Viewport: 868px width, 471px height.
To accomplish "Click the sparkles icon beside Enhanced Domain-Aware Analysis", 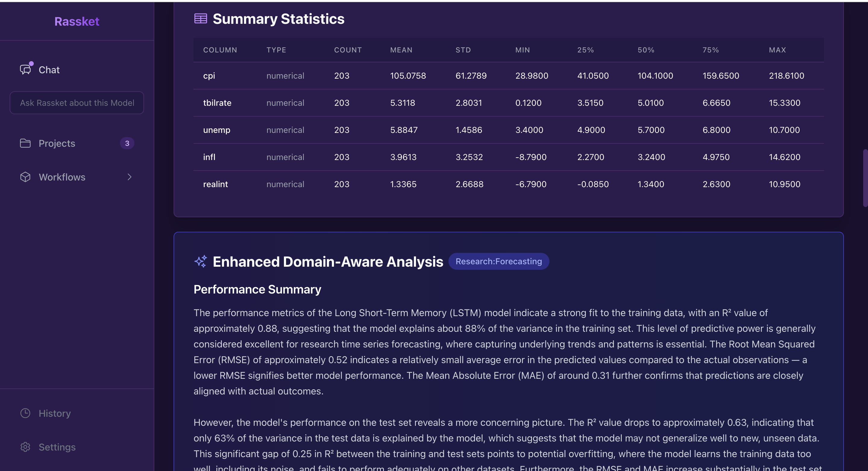I will point(200,261).
